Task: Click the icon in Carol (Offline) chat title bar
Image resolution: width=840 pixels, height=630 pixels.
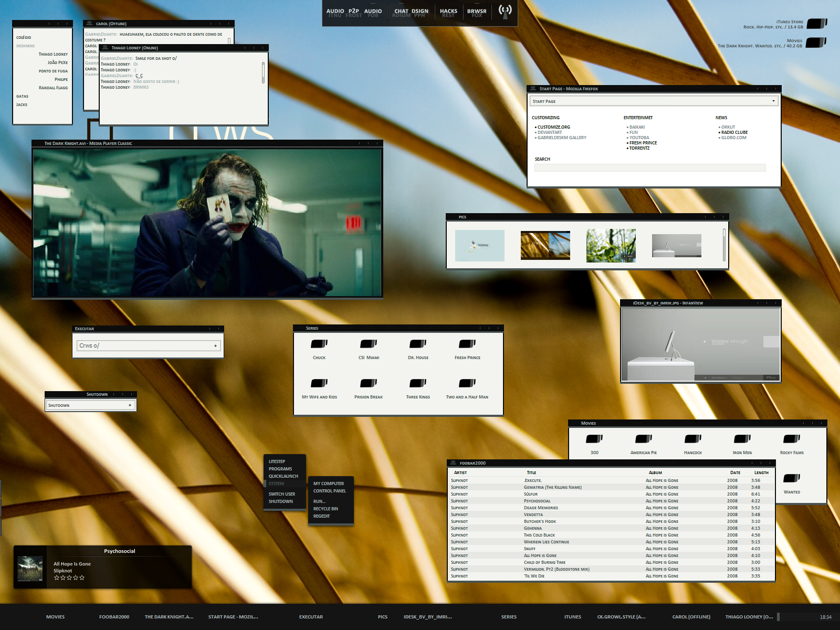Action: tap(89, 23)
